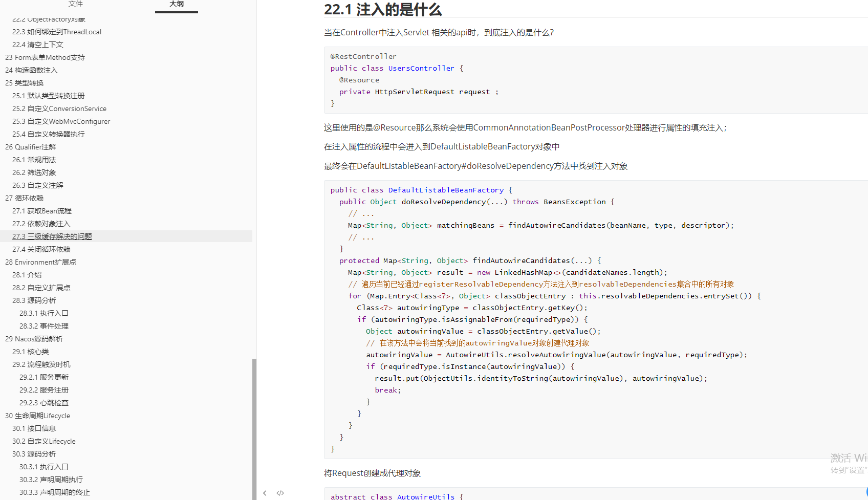Click the heading 22.1 注入的是什么

click(x=383, y=9)
